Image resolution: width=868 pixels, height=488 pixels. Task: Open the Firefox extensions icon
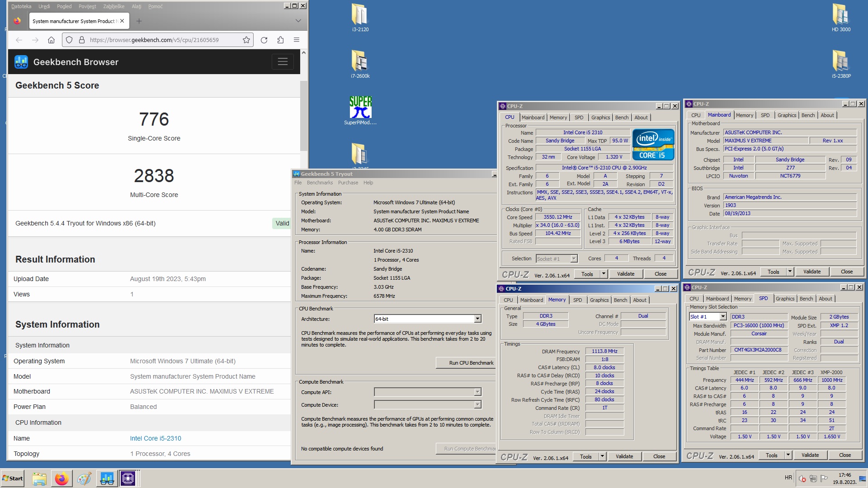click(x=280, y=40)
